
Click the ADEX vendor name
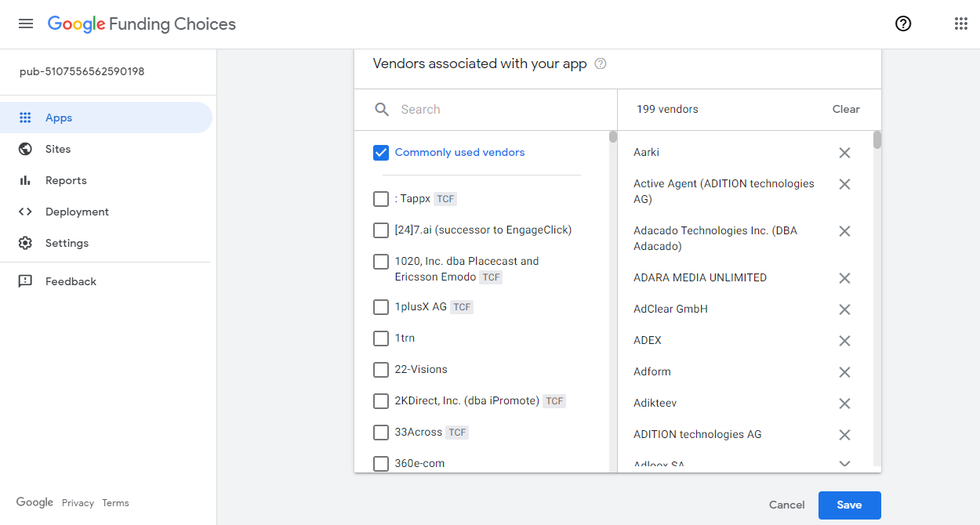tap(648, 341)
